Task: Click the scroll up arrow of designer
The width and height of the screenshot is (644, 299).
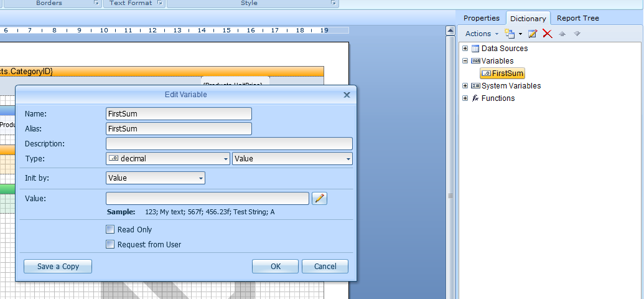Action: tap(450, 31)
